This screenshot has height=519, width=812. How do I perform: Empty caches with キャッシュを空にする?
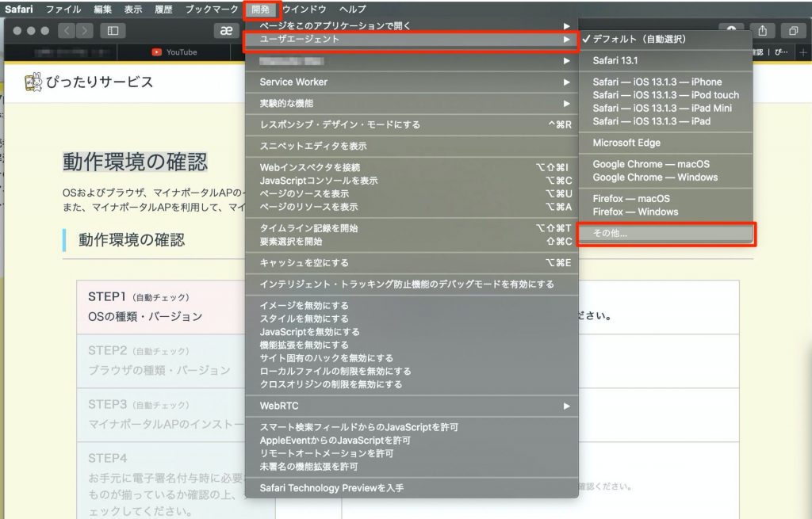[412, 263]
